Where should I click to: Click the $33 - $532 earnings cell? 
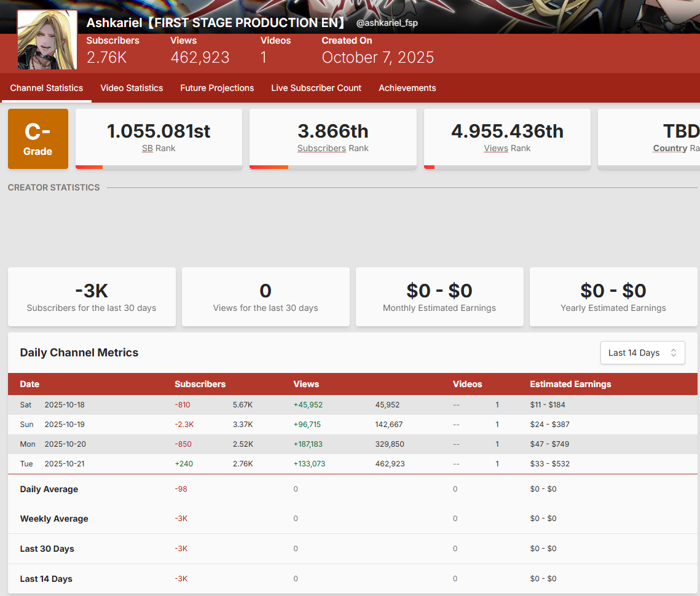(x=550, y=464)
